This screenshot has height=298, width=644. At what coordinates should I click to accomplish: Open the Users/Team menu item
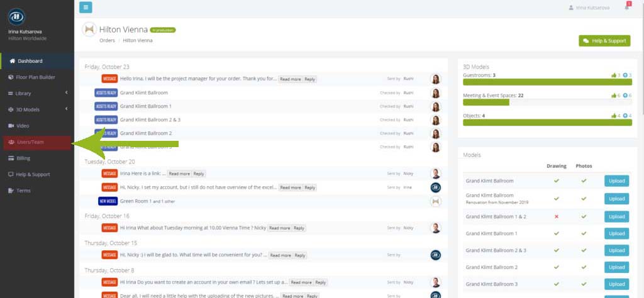(37, 142)
